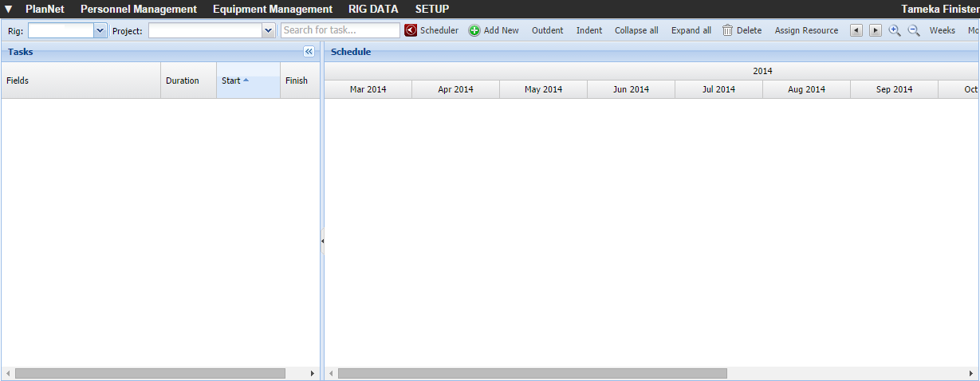Collapse the Tasks panel

click(x=309, y=51)
